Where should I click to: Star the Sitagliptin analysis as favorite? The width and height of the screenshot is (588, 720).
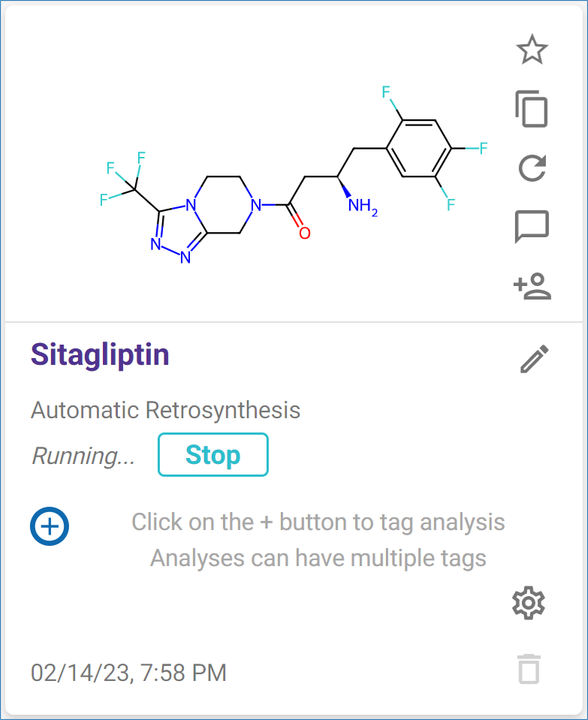(x=532, y=50)
